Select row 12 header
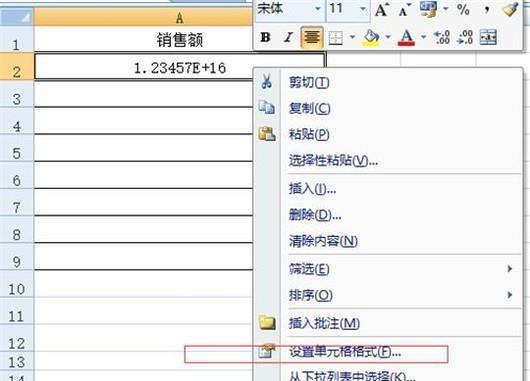The width and height of the screenshot is (530, 381). click(x=17, y=339)
